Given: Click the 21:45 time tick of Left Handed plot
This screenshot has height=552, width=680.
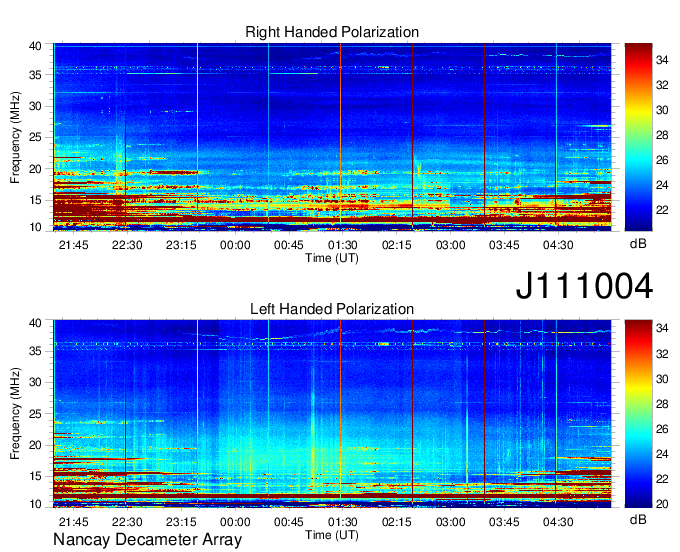Looking at the screenshot, I should pos(73,522).
